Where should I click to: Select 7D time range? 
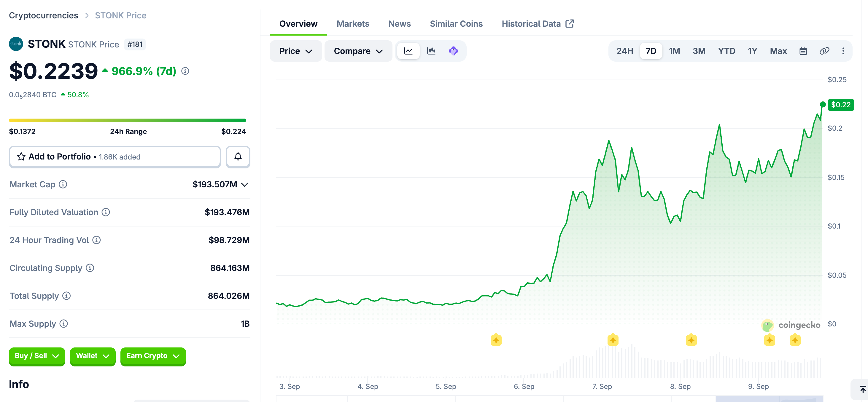point(651,51)
